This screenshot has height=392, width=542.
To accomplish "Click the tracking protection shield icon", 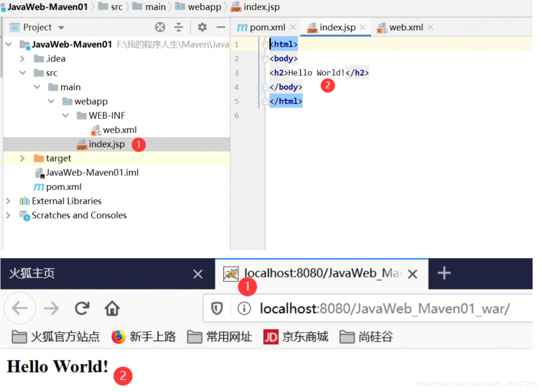I will point(217,308).
